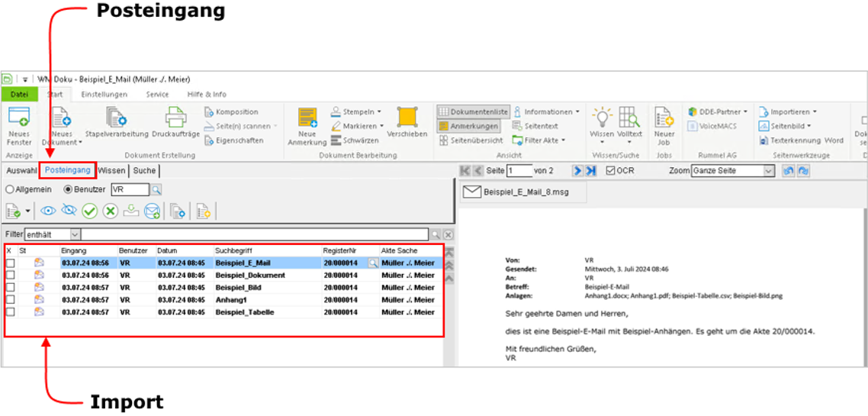Check the box for Beispiel_Bild row
The image size is (868, 416).
pyautogui.click(x=11, y=288)
